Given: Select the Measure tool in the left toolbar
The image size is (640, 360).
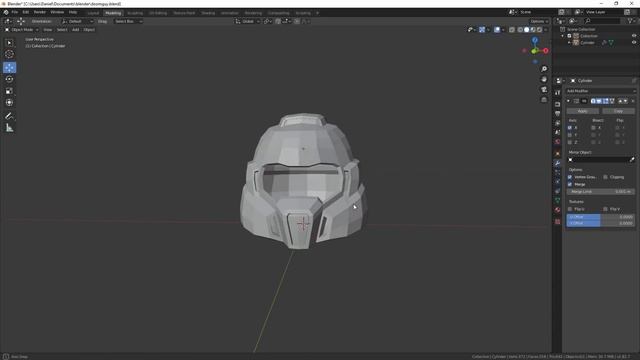Looking at the screenshot, I should 9,128.
